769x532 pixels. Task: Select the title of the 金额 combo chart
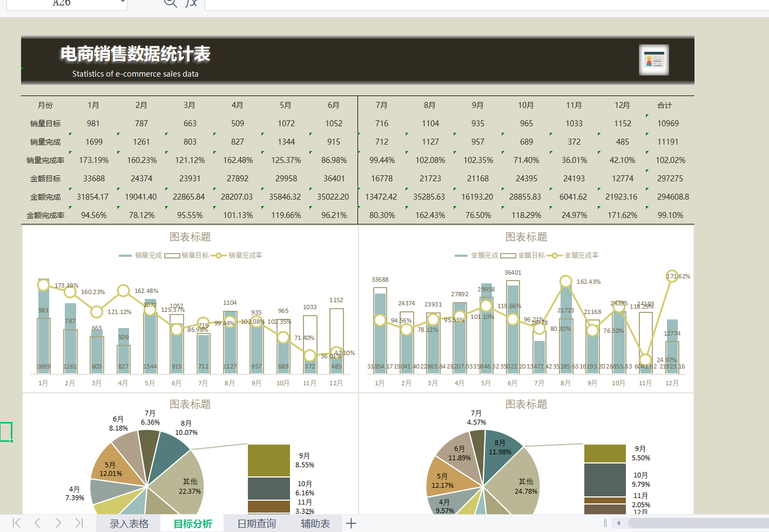527,237
